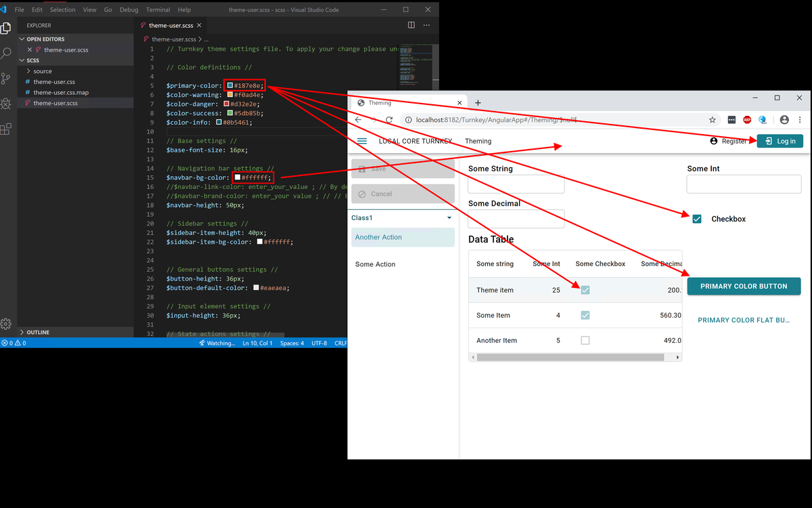Open Source Control view icon

6,78
